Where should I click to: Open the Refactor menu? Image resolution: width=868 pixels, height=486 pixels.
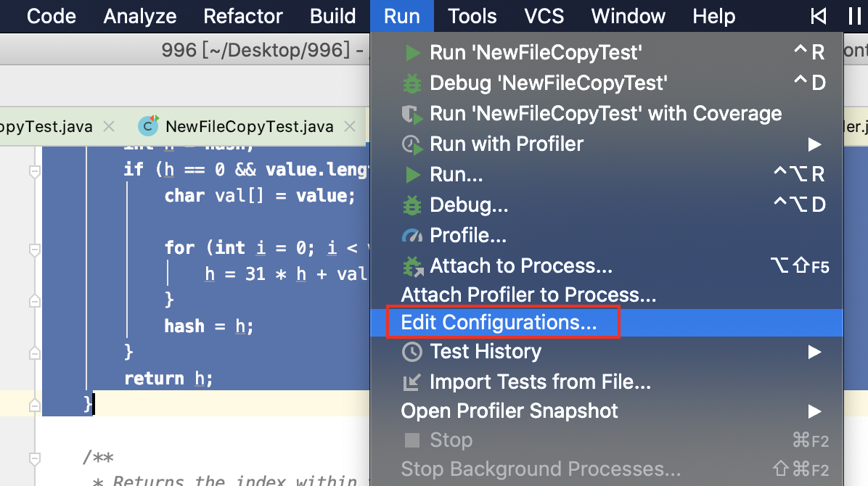pos(243,16)
